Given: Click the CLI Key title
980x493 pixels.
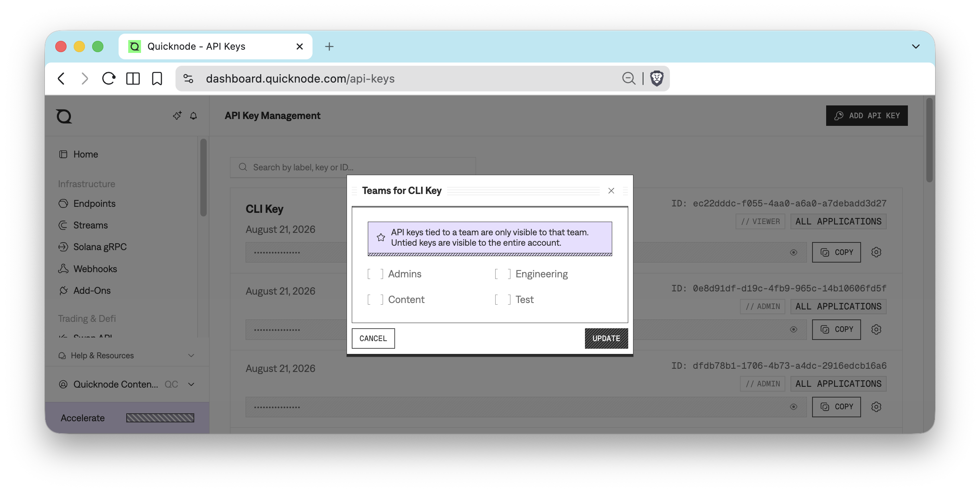Looking at the screenshot, I should (264, 209).
